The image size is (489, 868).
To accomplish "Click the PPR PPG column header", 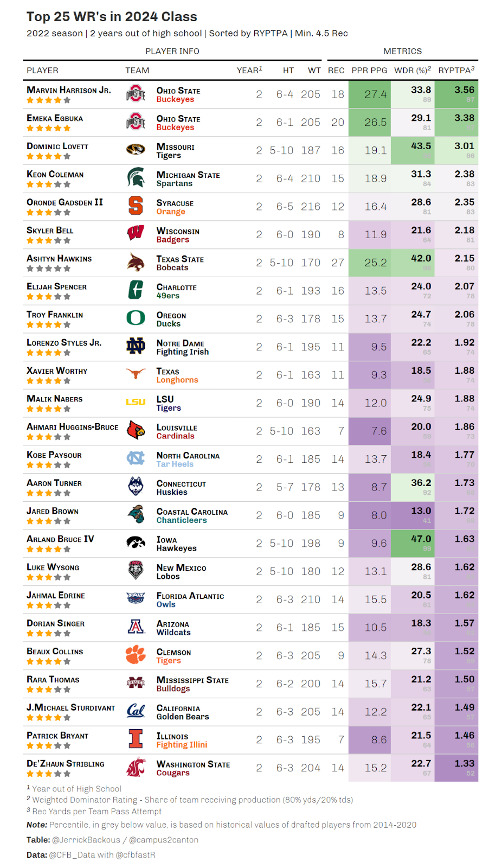I will click(x=369, y=71).
